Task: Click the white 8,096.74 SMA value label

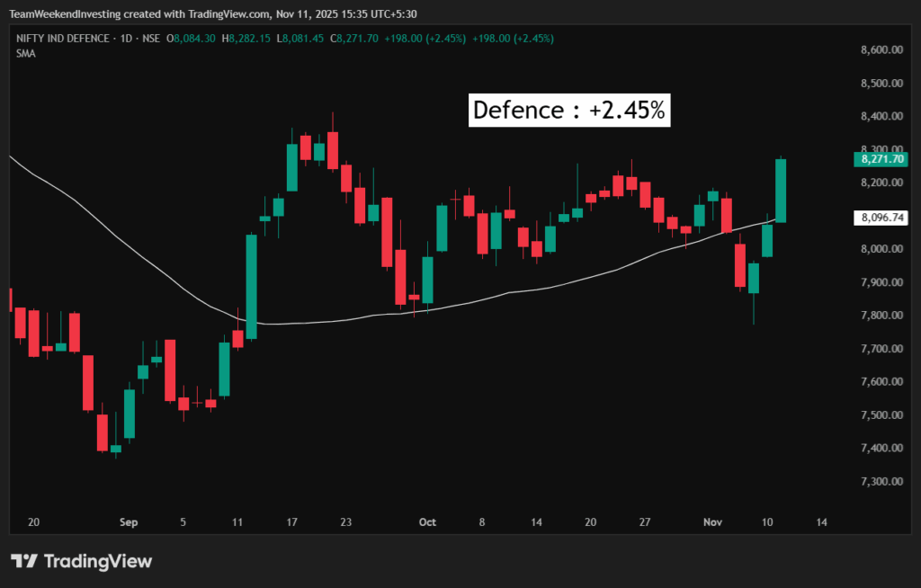Action: coord(881,218)
